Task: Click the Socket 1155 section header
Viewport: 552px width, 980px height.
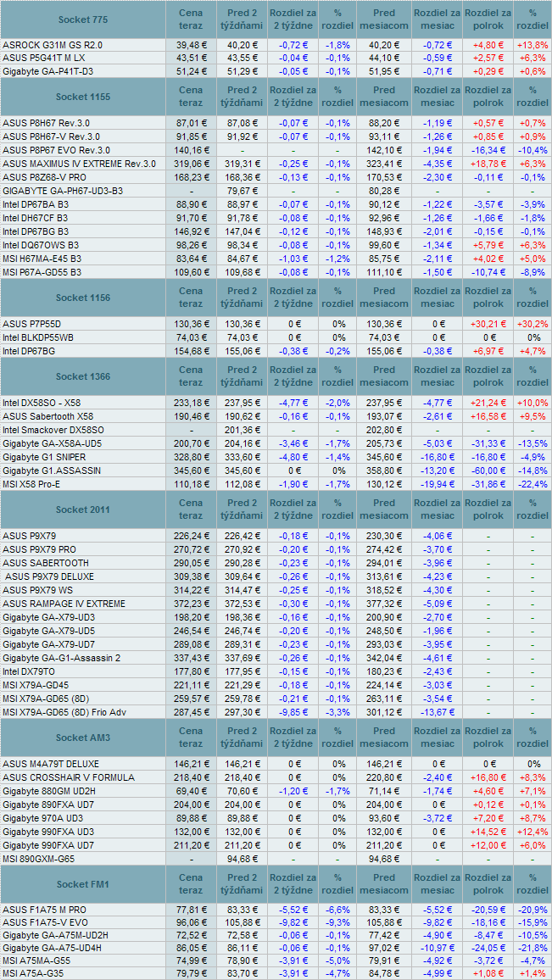Action: click(x=82, y=97)
